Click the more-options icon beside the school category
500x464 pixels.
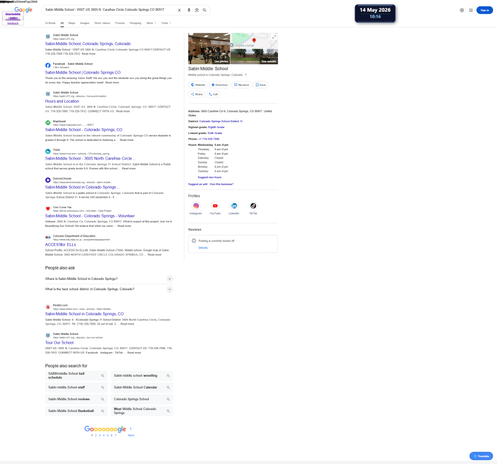pyautogui.click(x=246, y=75)
